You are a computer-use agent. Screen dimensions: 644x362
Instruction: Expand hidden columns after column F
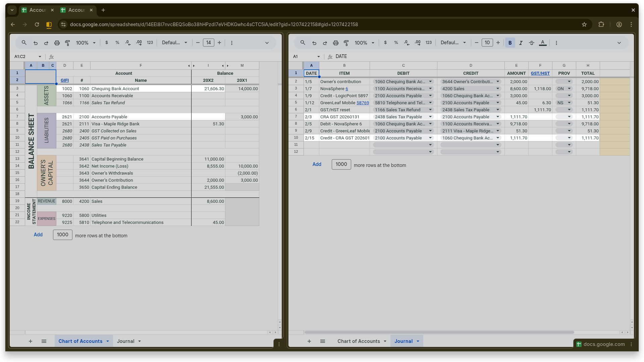(189, 66)
